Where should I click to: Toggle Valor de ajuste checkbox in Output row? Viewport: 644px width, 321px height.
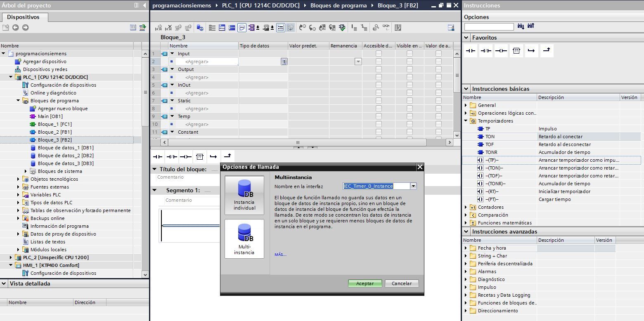[438, 69]
